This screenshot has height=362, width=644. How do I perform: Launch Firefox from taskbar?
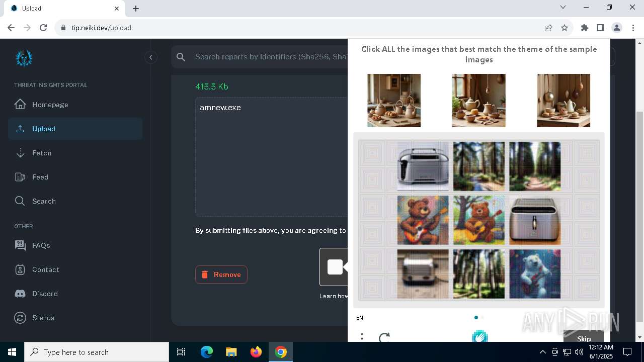[x=256, y=352]
